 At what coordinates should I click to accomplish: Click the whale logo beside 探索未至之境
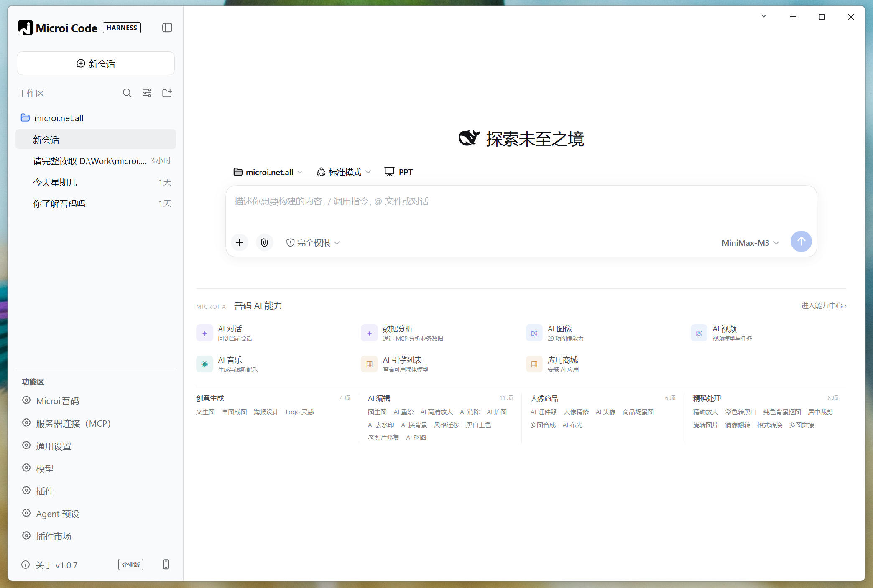tap(469, 138)
